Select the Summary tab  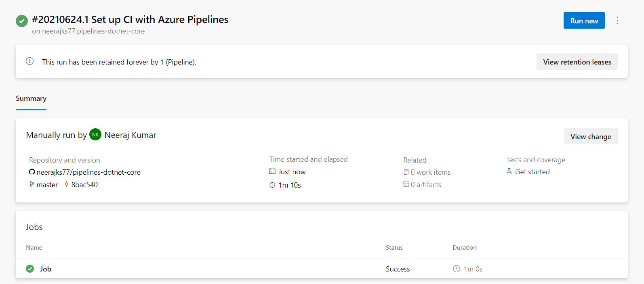click(31, 98)
